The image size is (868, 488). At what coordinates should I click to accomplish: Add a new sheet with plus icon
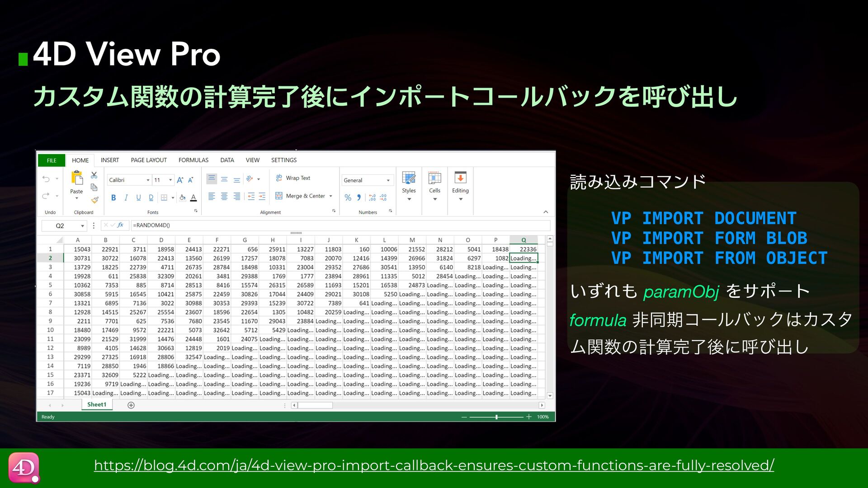131,405
